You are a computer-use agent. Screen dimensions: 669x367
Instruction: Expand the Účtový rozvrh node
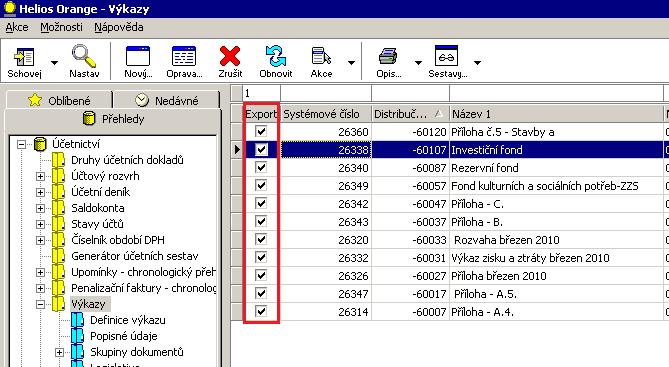[40, 176]
